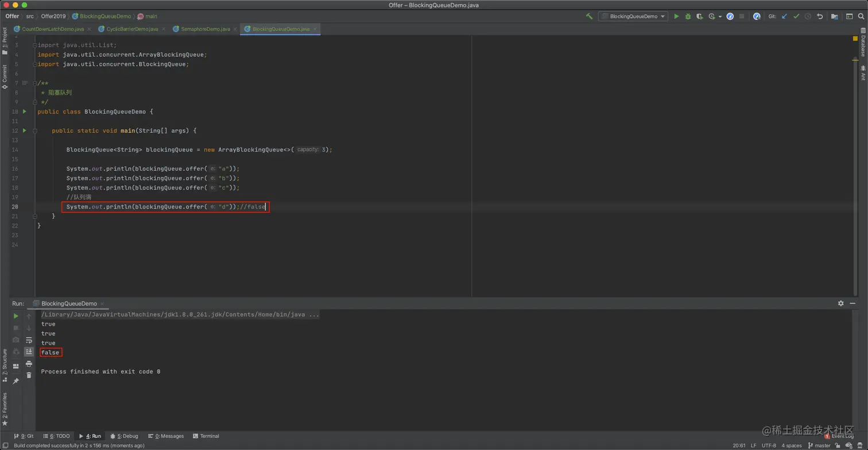This screenshot has width=868, height=450.
Task: Collapse the Javadoc comment fold on line 7
Action: tap(35, 83)
